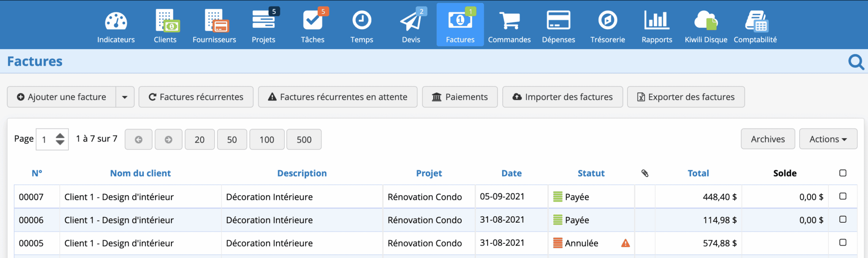Click the search magnifier icon

[855, 62]
